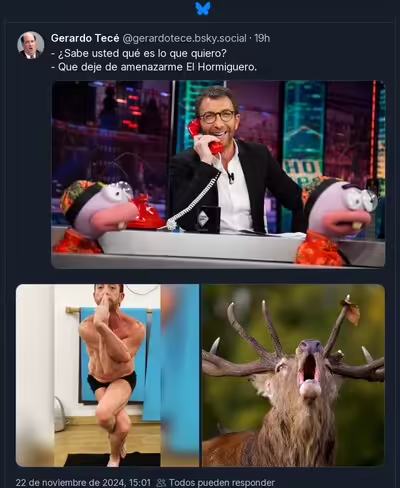Open the bellowing deer photo
The width and height of the screenshot is (400, 488).
(x=293, y=375)
